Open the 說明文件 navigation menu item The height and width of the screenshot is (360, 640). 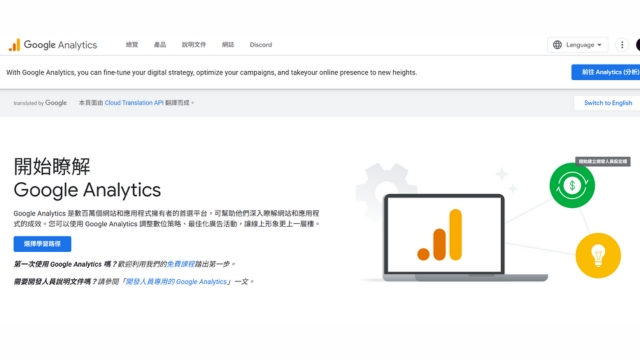tap(194, 45)
